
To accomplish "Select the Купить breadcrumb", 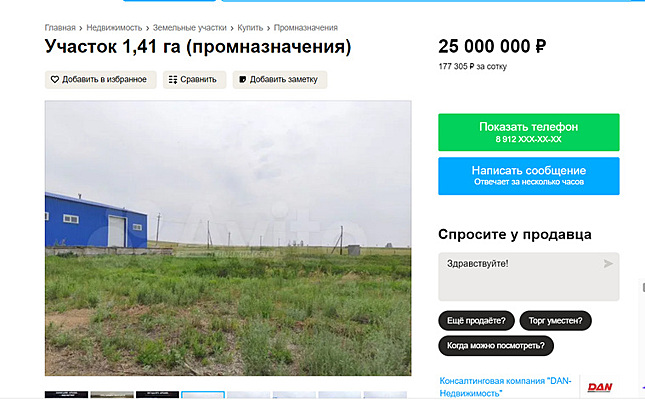I will [250, 28].
